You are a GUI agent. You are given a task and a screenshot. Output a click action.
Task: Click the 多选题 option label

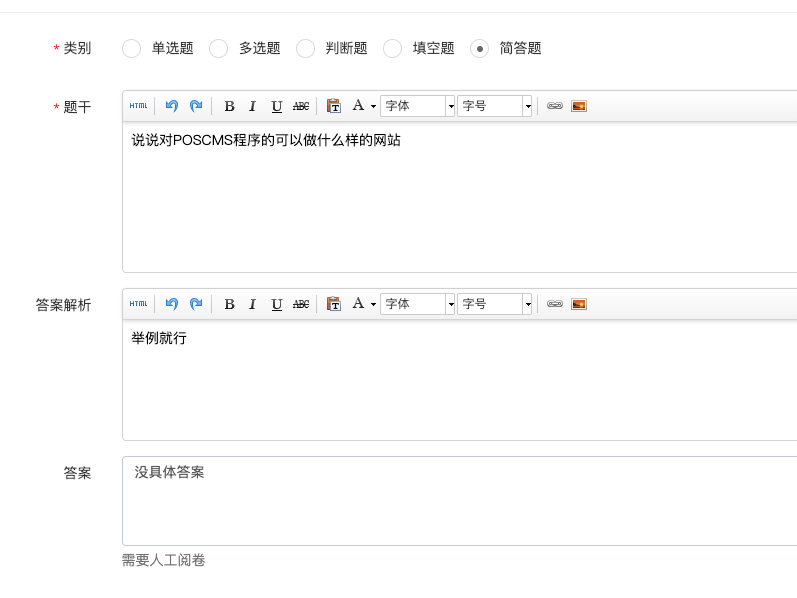click(260, 48)
